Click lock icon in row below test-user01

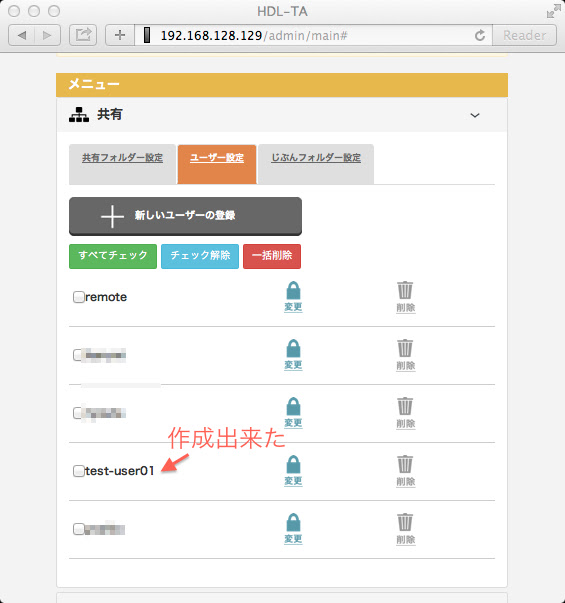point(293,522)
